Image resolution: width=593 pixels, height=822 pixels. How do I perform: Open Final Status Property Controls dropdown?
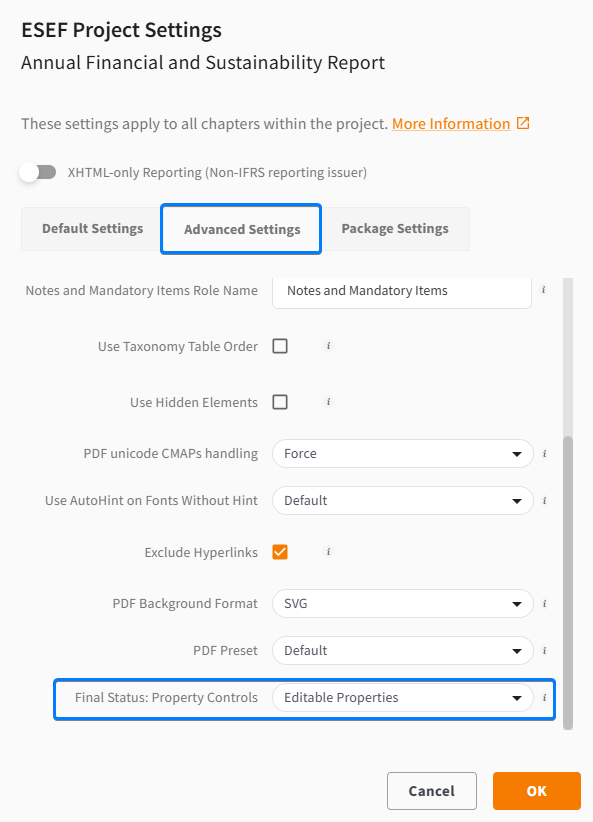(x=403, y=698)
